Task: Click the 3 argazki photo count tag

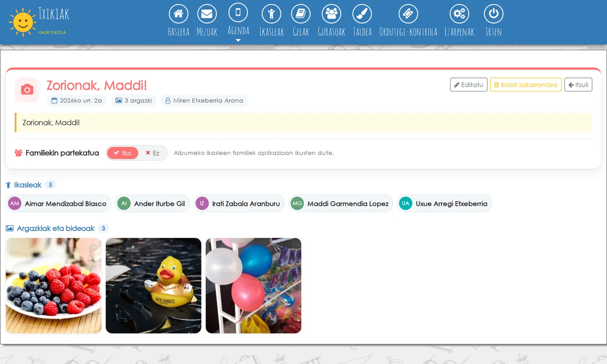Action: click(134, 101)
